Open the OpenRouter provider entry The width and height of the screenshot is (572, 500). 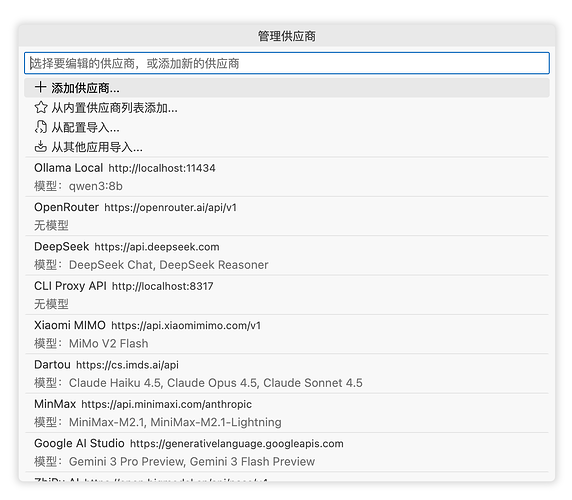coord(287,216)
